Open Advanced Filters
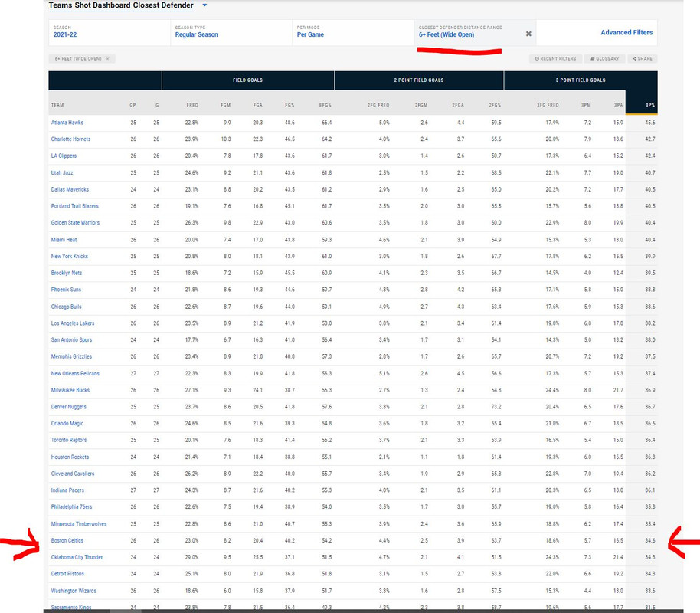700x613 pixels. [626, 32]
